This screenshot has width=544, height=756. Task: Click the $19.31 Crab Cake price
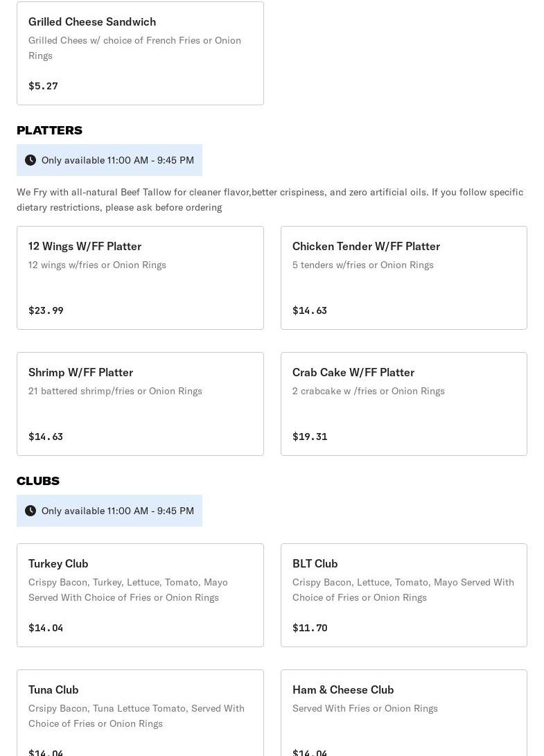tap(310, 437)
